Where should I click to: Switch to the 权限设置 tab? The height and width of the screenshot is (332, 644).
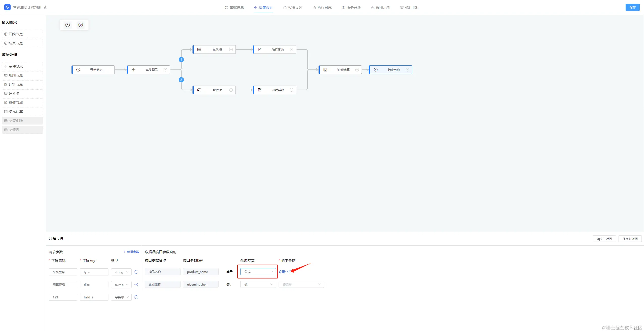point(293,8)
